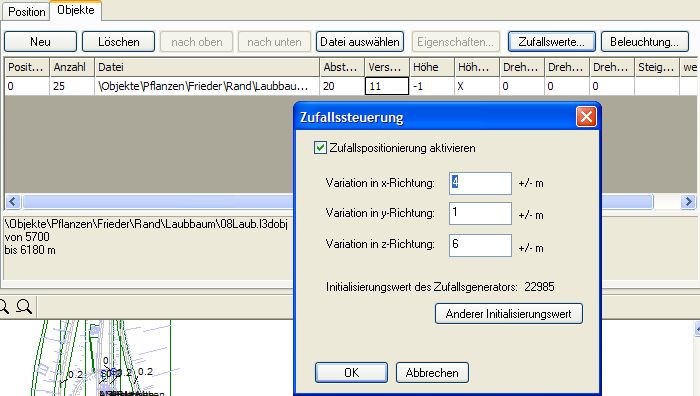Select the Anzahl column header
700x396 pixels.
point(71,67)
